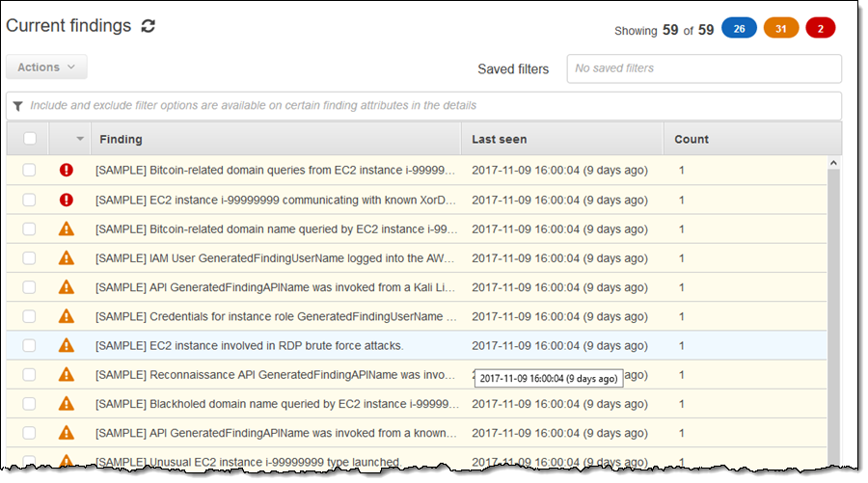Open the Saved filters combo box
Image resolution: width=868 pixels, height=483 pixels.
703,68
